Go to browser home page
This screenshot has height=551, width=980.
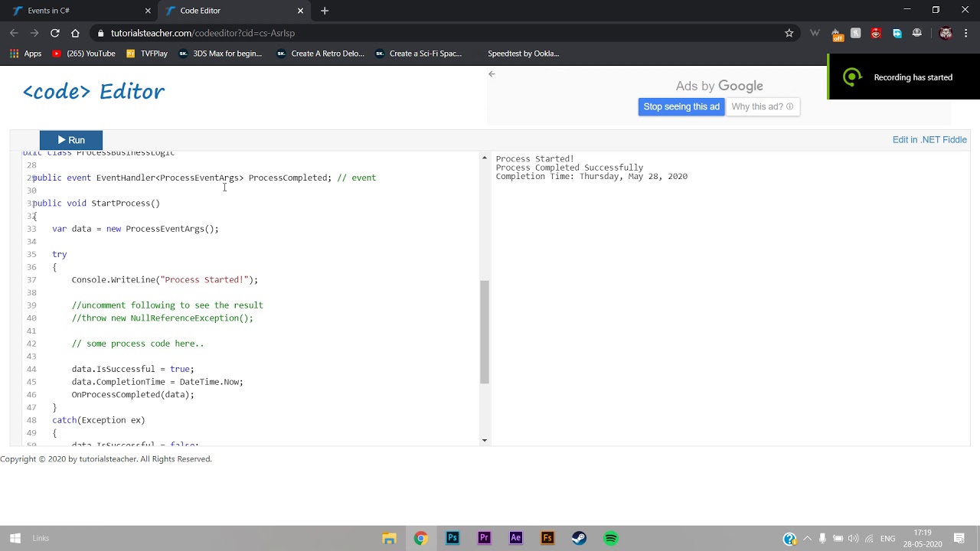coord(75,33)
